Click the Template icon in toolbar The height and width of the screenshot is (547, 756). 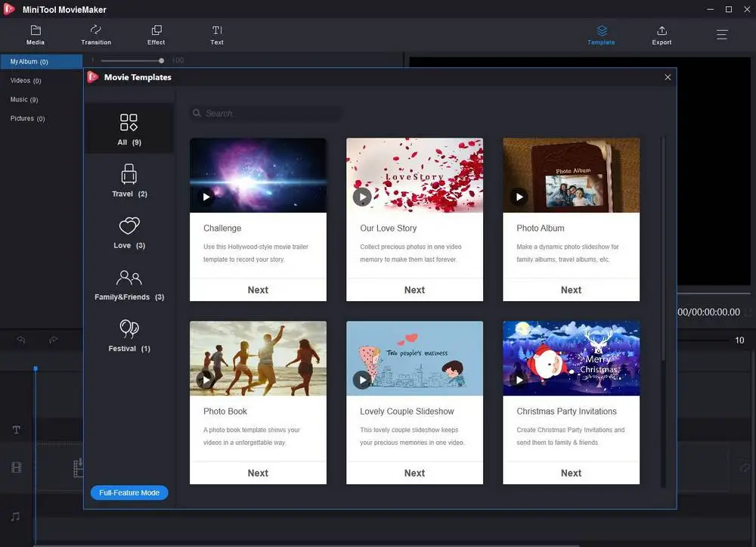pos(601,35)
